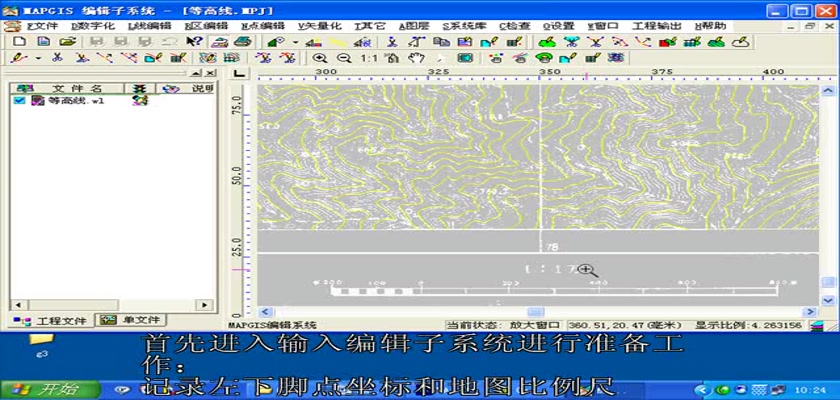This screenshot has height=400, width=840.
Task: Open dropdown arrow beside pencil line tool
Action: click(x=38, y=58)
